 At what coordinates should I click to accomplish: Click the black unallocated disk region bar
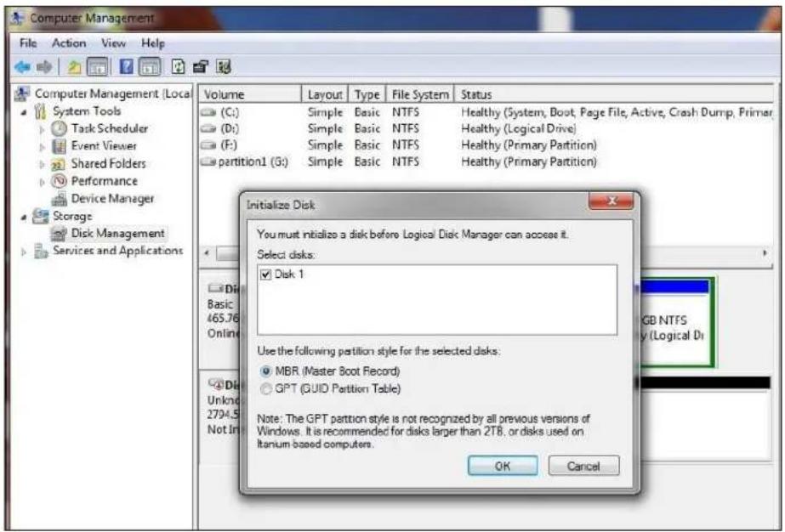click(703, 383)
